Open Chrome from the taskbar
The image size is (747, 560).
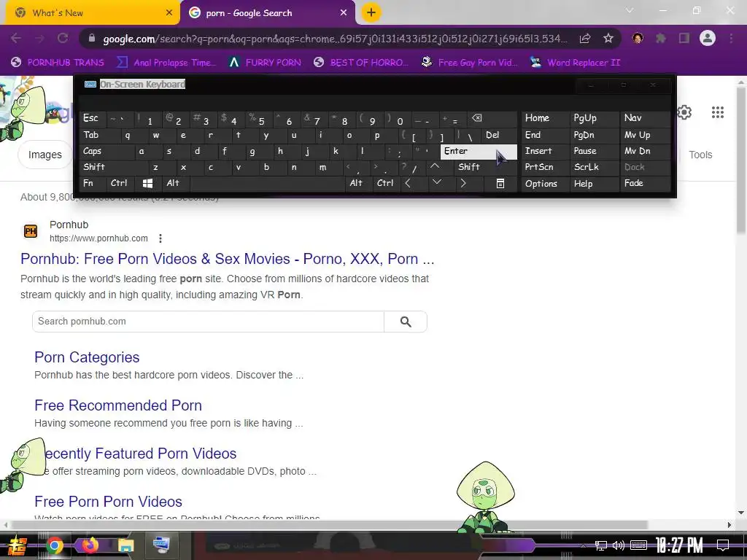(x=54, y=545)
